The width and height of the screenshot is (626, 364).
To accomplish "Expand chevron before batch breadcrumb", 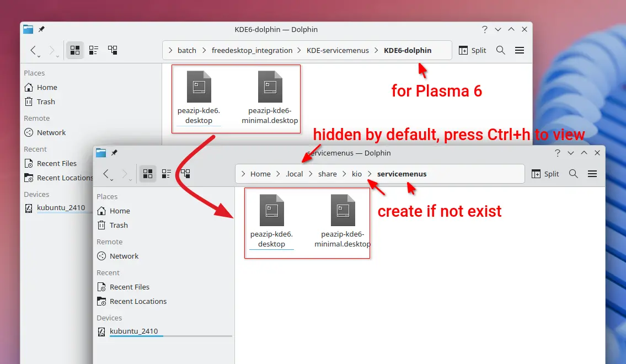I will (x=170, y=50).
